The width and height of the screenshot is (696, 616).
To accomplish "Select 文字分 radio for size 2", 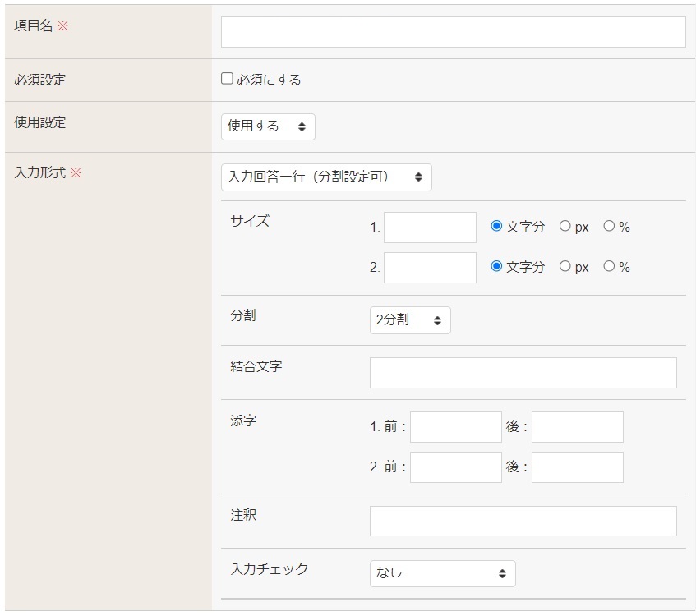I will point(496,267).
